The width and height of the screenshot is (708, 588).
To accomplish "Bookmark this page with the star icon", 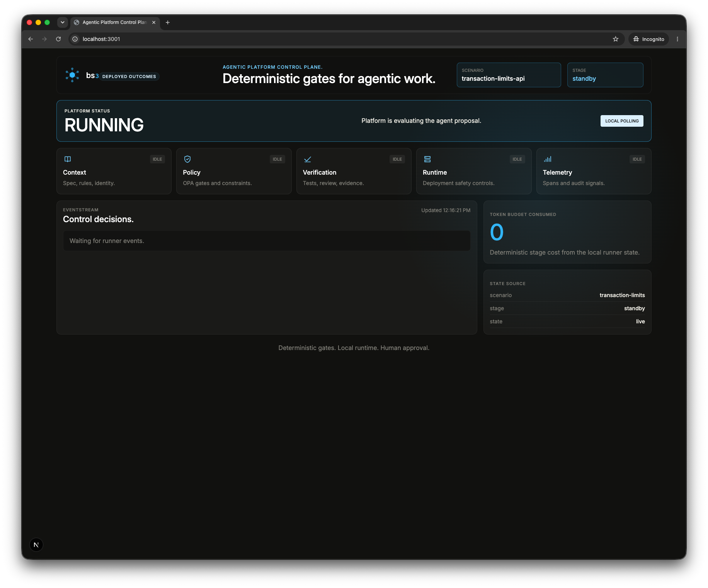I will coord(616,39).
